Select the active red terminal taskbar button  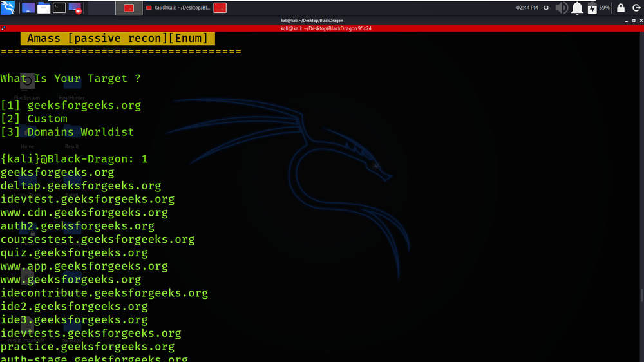tap(129, 8)
